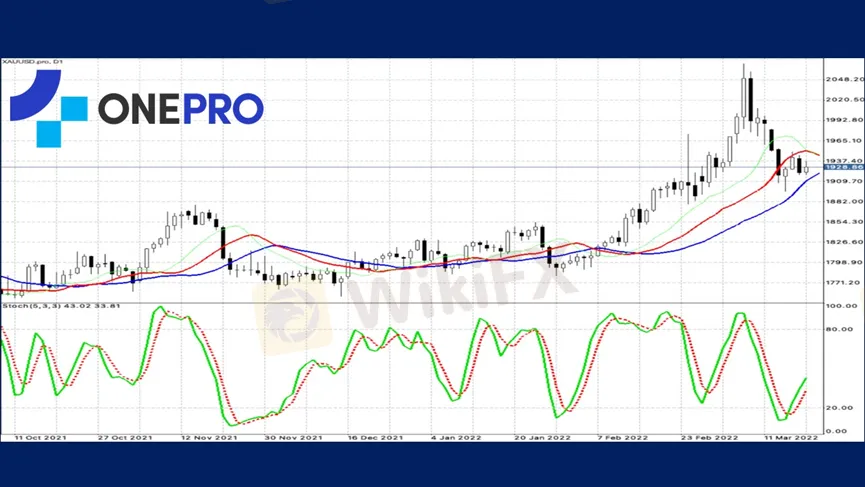The width and height of the screenshot is (865, 487).
Task: Click the 1882.00 price axis label
Action: click(x=845, y=201)
